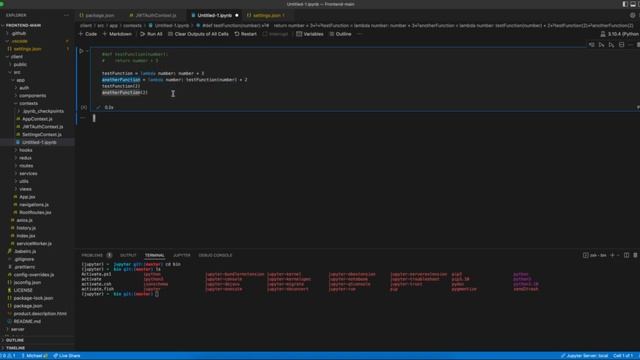Viewport: 640px width, 360px height.
Task: Open AppContext.js in the Explorer
Action: pos(37,119)
